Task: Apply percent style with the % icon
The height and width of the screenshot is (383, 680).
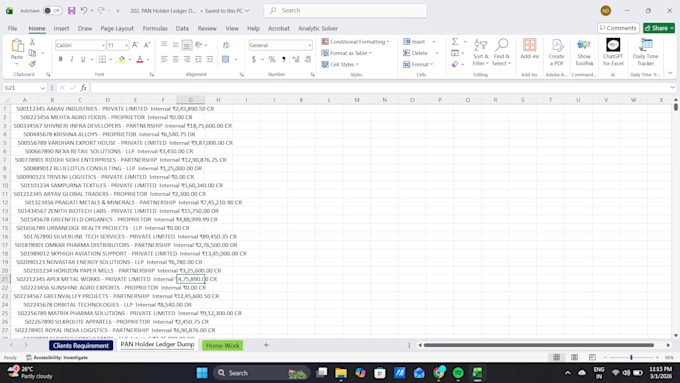Action: pos(272,59)
